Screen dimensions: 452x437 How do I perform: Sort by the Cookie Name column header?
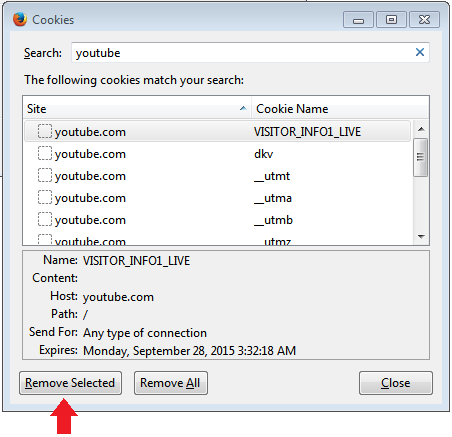point(340,109)
